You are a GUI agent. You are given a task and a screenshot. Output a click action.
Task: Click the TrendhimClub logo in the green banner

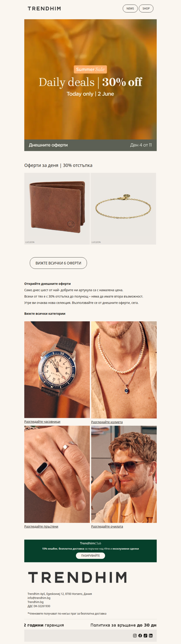[x=90, y=543]
